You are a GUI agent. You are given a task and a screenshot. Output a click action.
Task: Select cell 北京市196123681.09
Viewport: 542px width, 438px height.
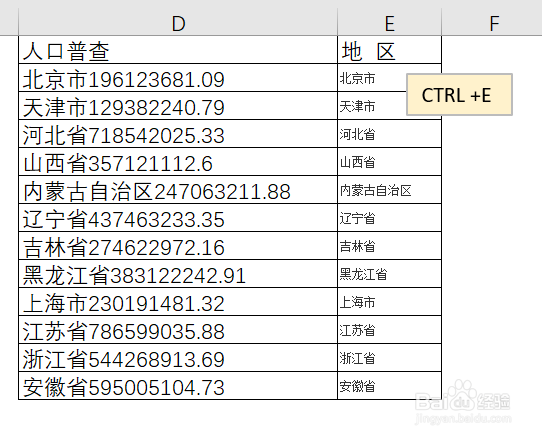(178, 78)
